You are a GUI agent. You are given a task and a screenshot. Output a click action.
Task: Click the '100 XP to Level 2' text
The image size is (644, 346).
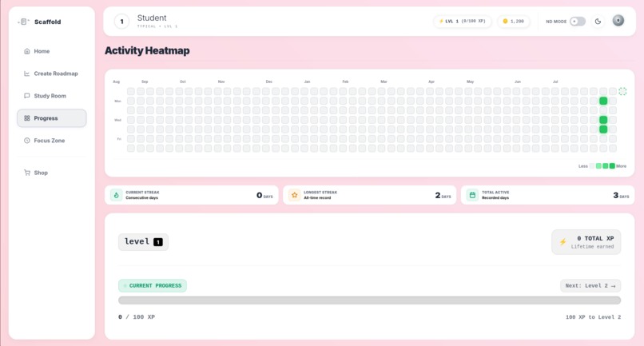tap(593, 317)
